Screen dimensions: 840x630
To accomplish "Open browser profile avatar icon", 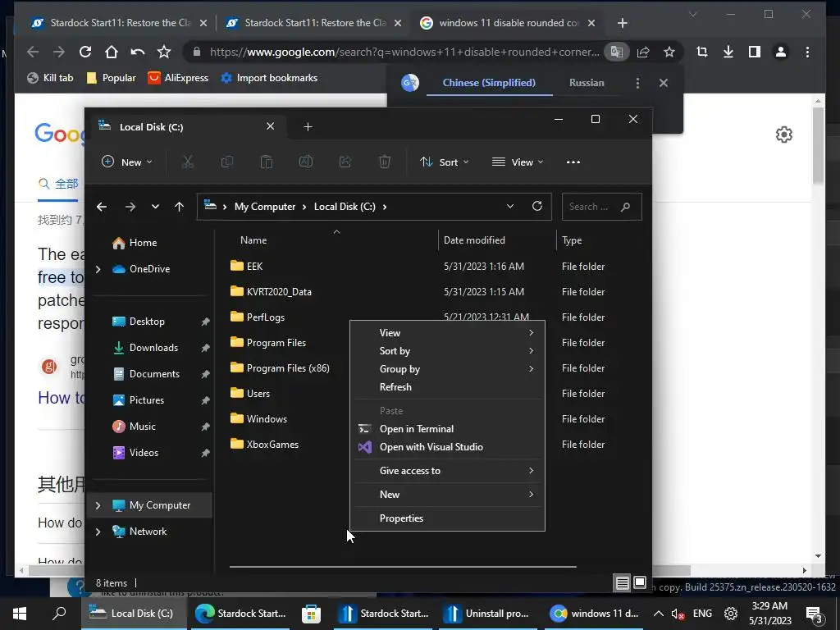I will coord(781,52).
